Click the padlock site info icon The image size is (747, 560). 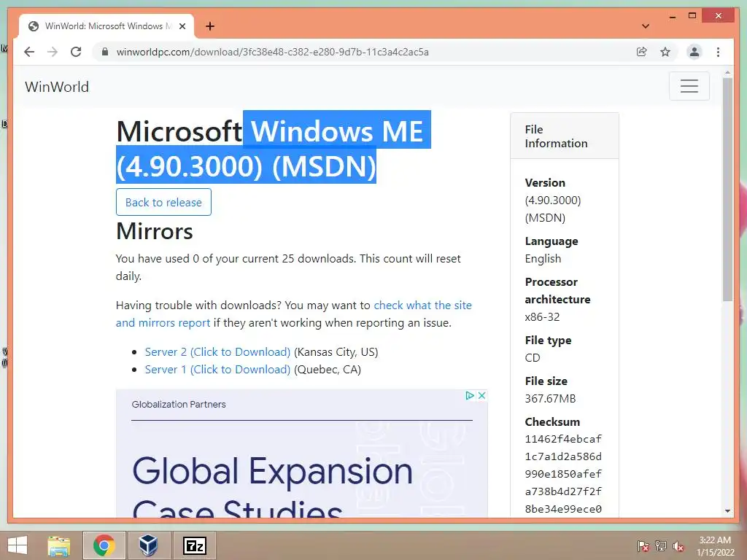[x=105, y=52]
